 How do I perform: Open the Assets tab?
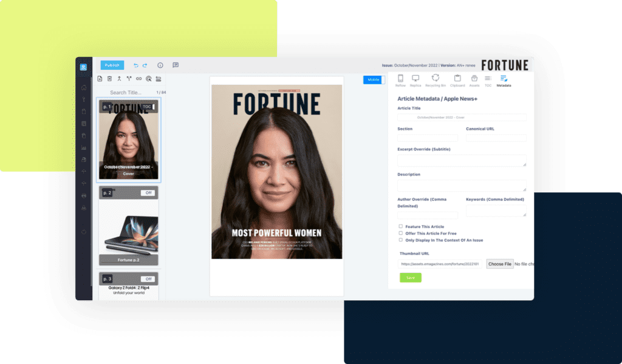[x=474, y=81]
